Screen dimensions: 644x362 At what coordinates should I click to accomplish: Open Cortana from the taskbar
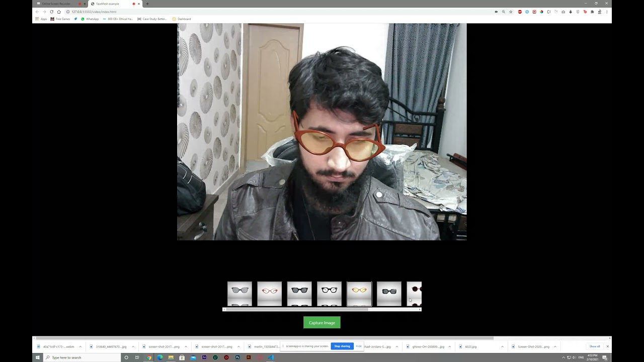tap(126, 357)
